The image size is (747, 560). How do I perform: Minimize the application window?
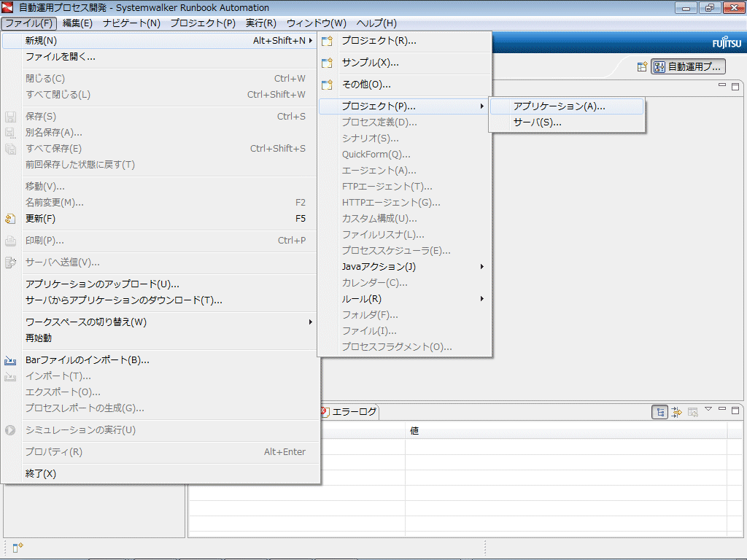pyautogui.click(x=686, y=7)
